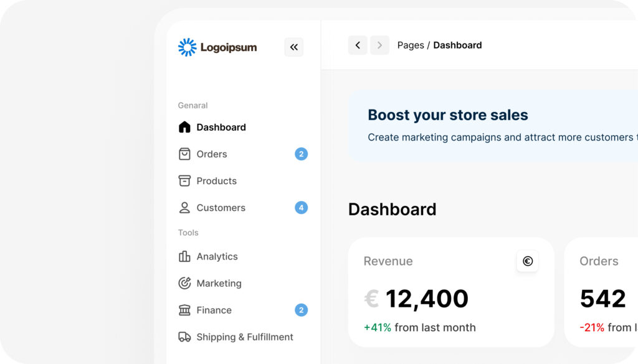Click the Boost your store sales heading

click(x=447, y=115)
